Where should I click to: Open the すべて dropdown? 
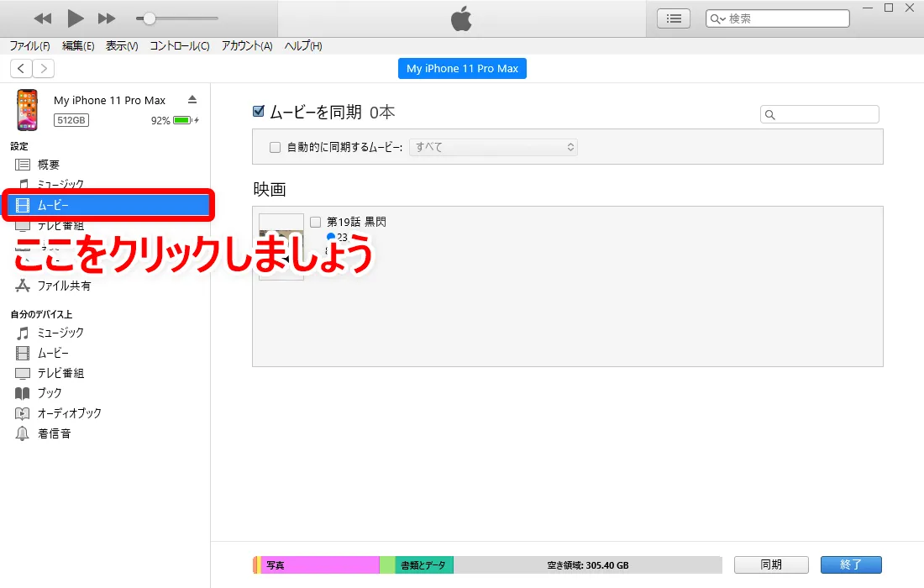493,147
